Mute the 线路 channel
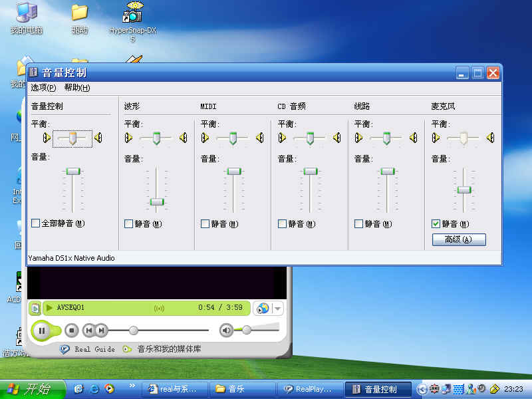Image resolution: width=532 pixels, height=399 pixels. click(x=358, y=224)
